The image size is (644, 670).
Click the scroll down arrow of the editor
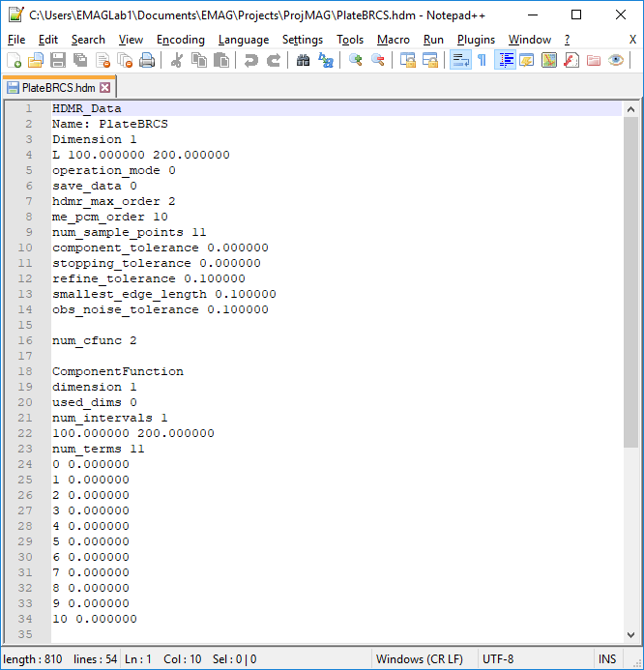(630, 634)
